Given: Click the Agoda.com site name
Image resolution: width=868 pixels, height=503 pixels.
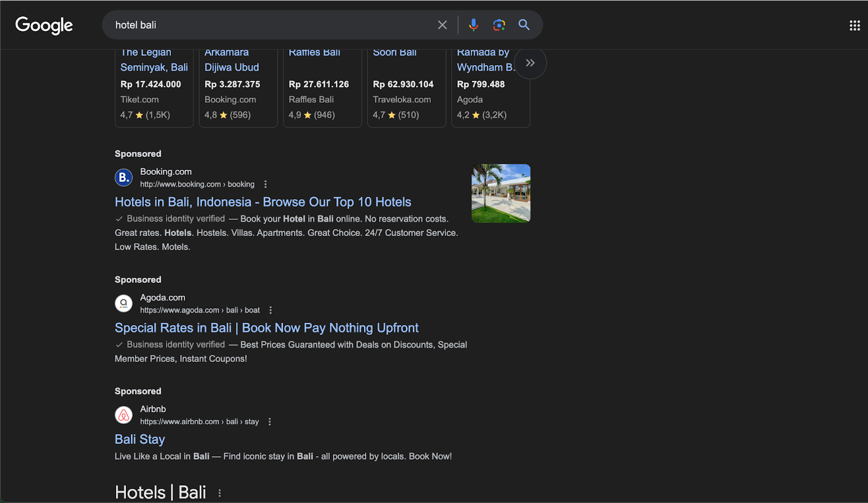Looking at the screenshot, I should (163, 297).
